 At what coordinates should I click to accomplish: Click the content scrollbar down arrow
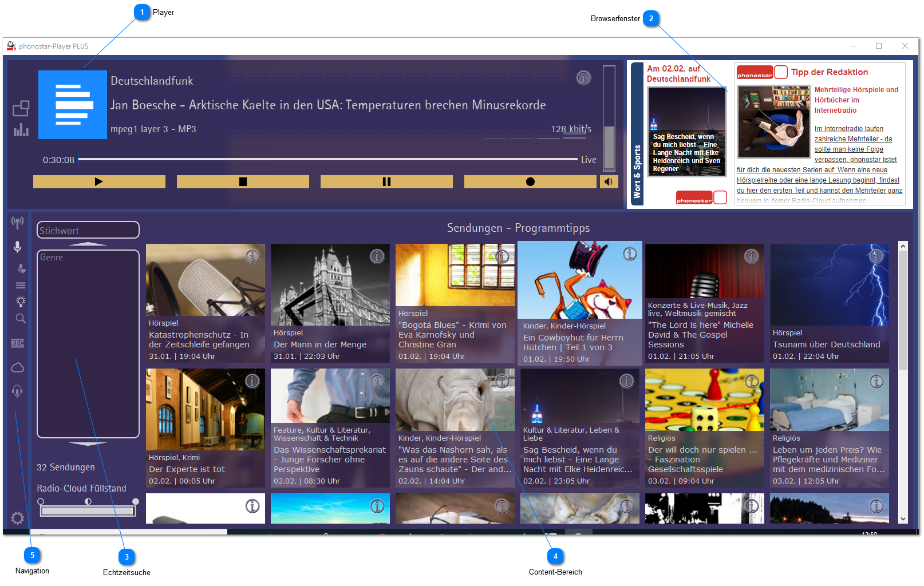[x=903, y=519]
